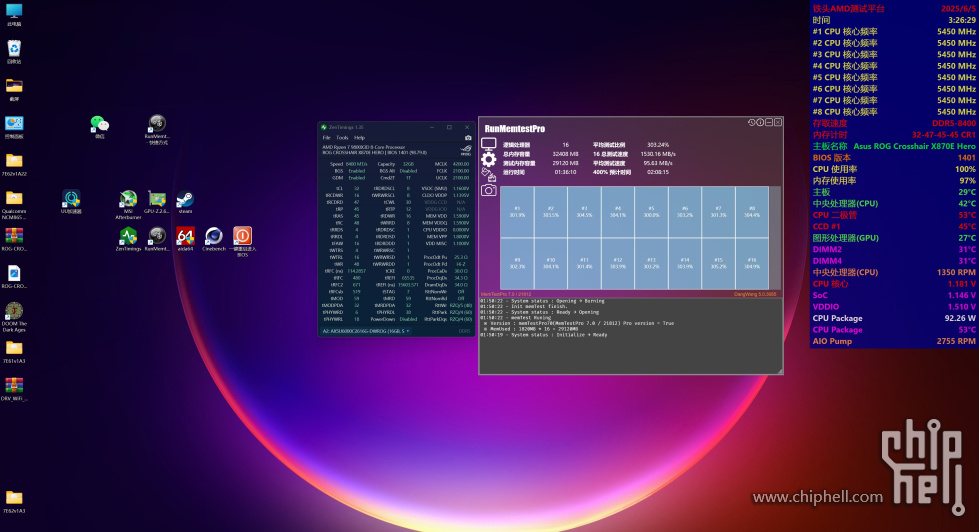979x532 pixels.
Task: Click the DDR5-8400 memory speed overlay row
Action: point(893,123)
